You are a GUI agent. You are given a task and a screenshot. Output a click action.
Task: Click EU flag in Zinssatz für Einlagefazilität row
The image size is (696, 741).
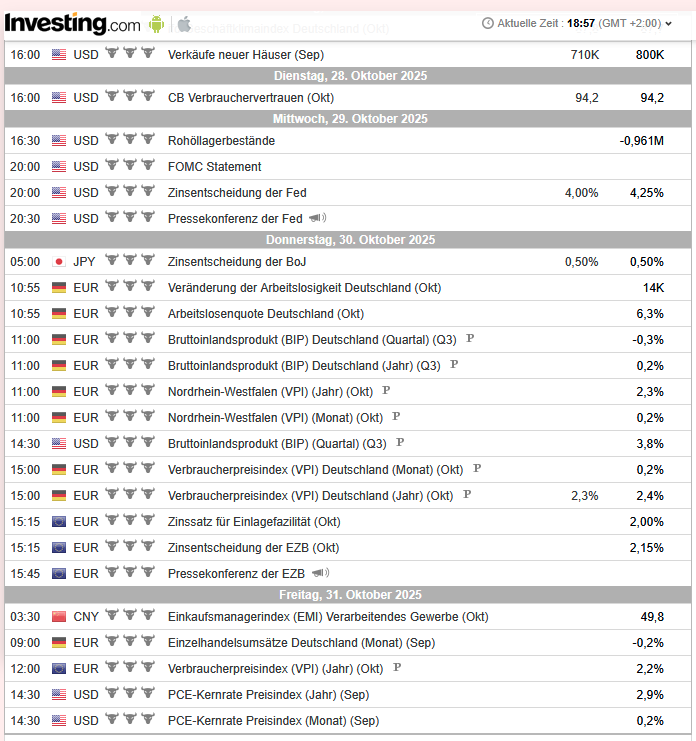(59, 522)
